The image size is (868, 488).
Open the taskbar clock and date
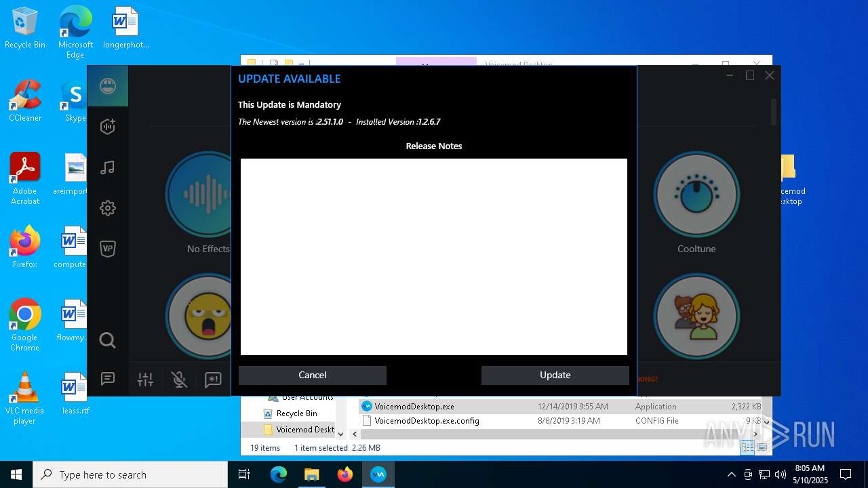coord(811,474)
